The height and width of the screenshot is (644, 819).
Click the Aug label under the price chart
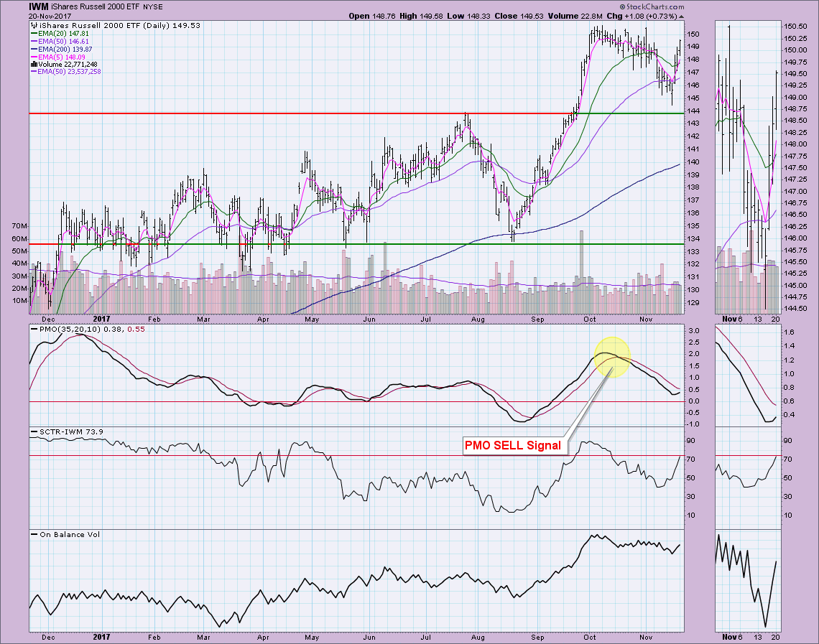point(478,319)
